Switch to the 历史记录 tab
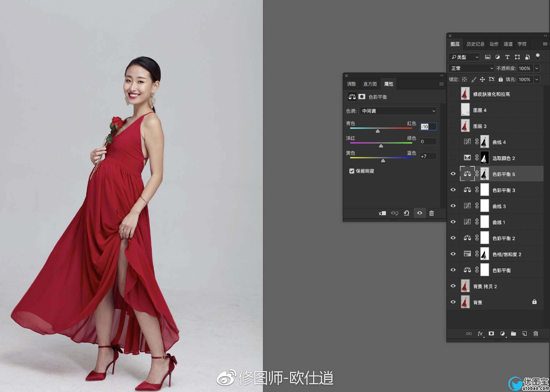The image size is (550, 392). (x=475, y=44)
